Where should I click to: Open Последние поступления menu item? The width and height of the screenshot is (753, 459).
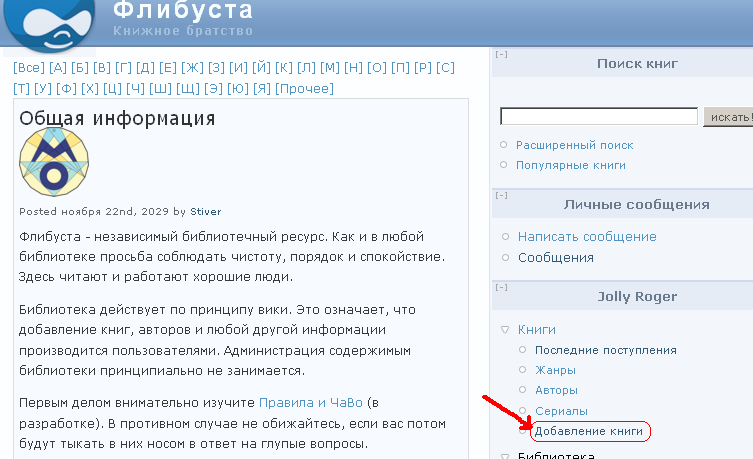(x=605, y=350)
